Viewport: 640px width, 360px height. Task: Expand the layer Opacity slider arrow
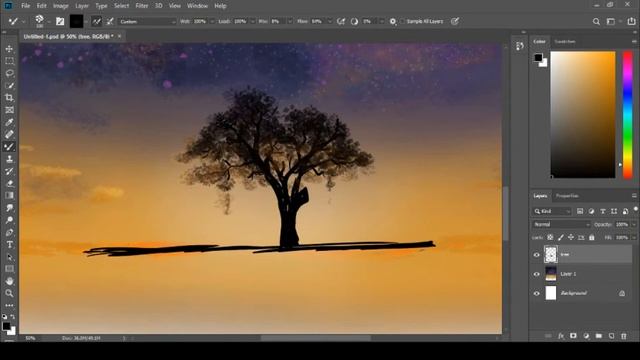[x=634, y=224]
